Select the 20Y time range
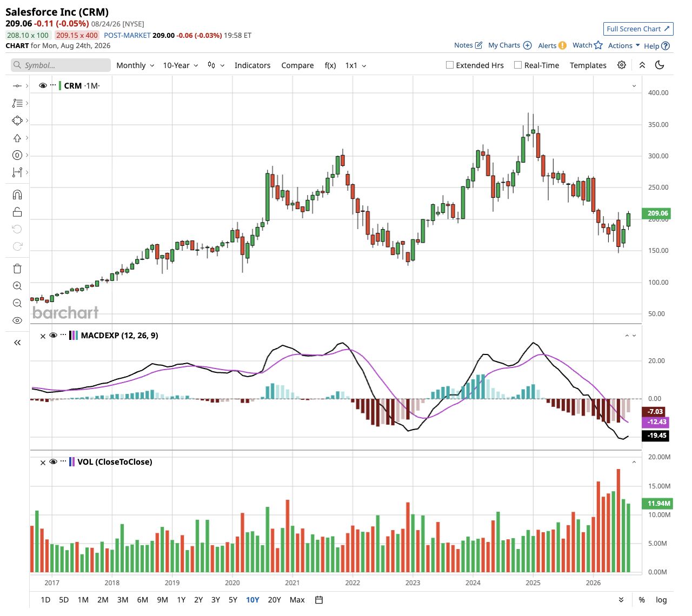The image size is (692, 616). (275, 600)
